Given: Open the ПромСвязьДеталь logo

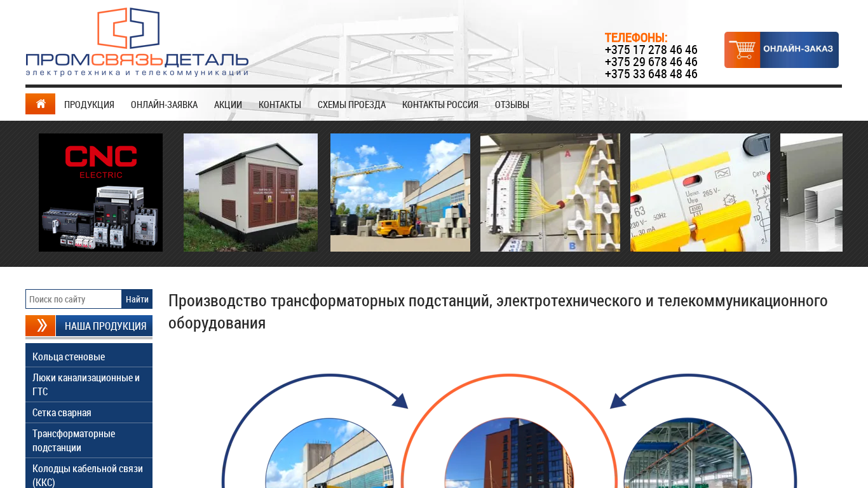Looking at the screenshot, I should (x=137, y=42).
